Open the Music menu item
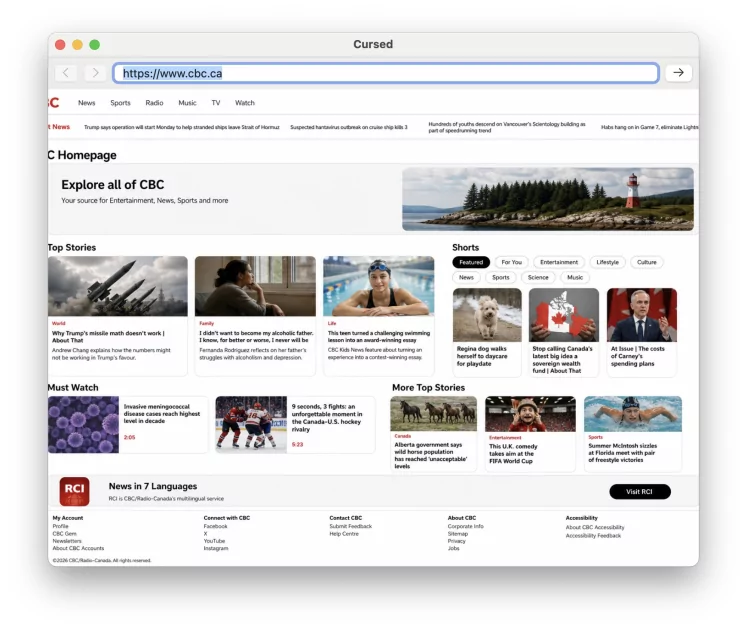Viewport: 747px width, 630px height. tap(187, 103)
